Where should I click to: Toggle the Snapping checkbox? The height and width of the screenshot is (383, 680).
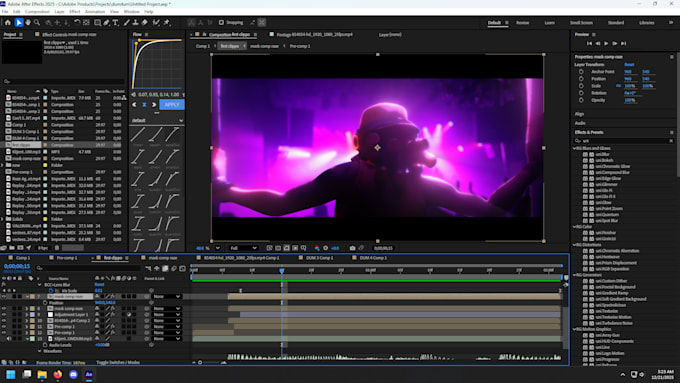pos(221,23)
